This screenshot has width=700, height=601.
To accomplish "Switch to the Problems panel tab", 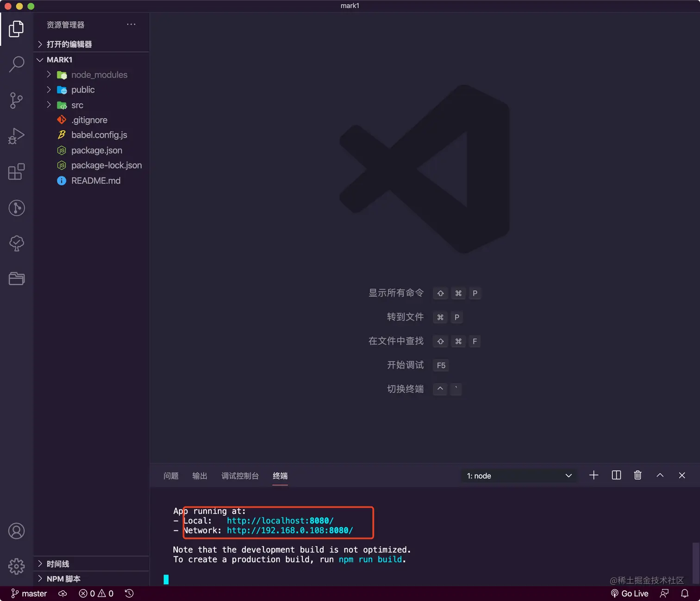I will coord(171,476).
